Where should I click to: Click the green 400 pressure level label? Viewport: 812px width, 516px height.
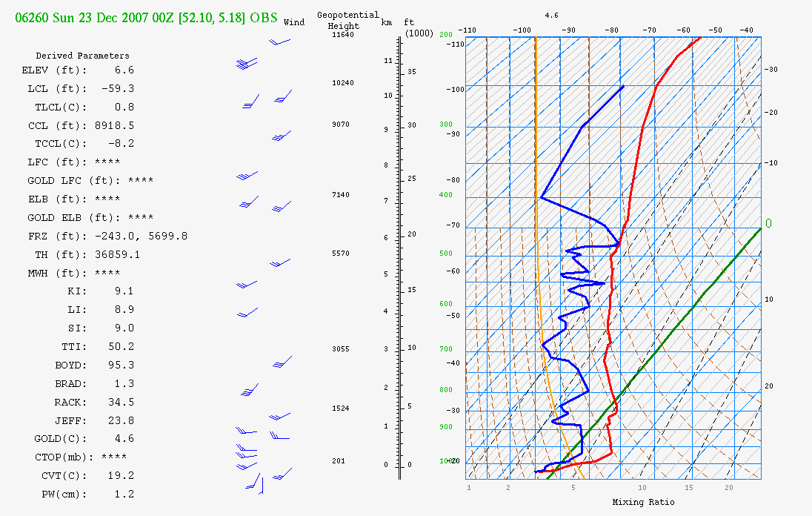pos(446,195)
